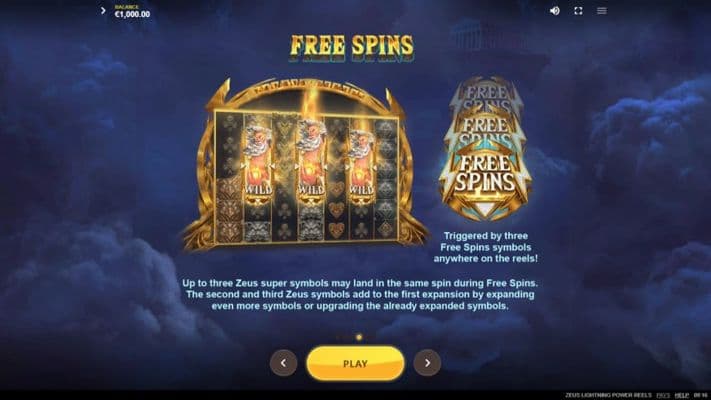Click the FREE SPINS heading
This screenshot has width=711, height=400.
[352, 47]
